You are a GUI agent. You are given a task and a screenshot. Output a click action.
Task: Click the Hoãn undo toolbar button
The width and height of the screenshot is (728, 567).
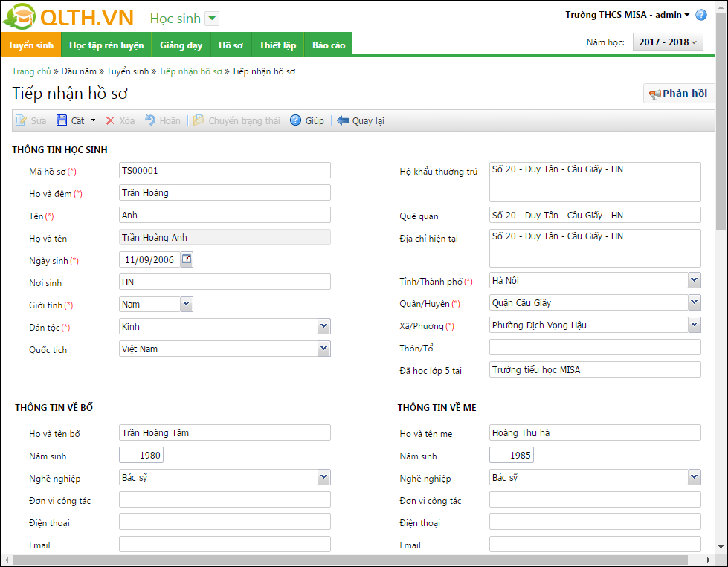point(163,120)
